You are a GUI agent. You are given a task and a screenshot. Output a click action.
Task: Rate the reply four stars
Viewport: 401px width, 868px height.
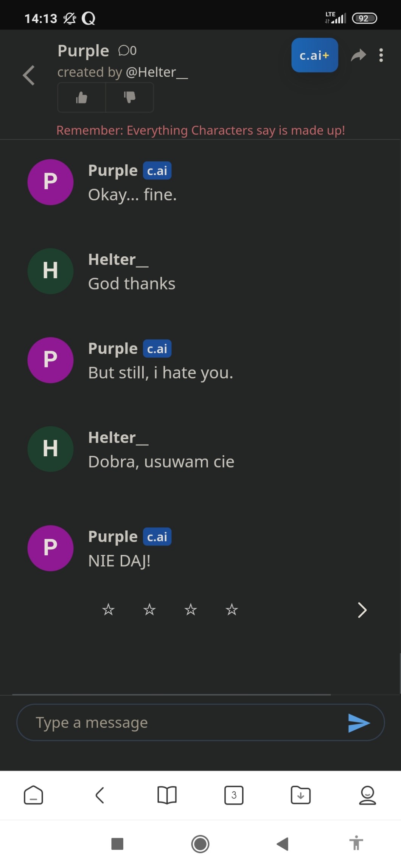232,609
